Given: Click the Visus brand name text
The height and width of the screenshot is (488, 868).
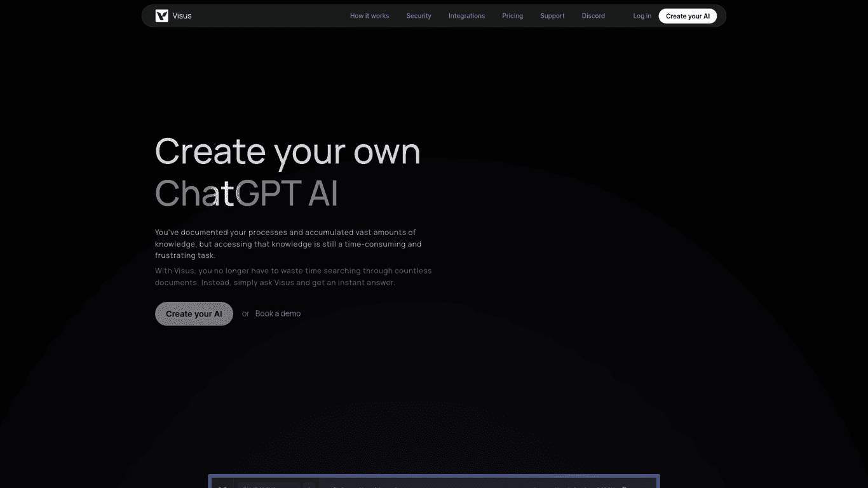Looking at the screenshot, I should pyautogui.click(x=182, y=16).
